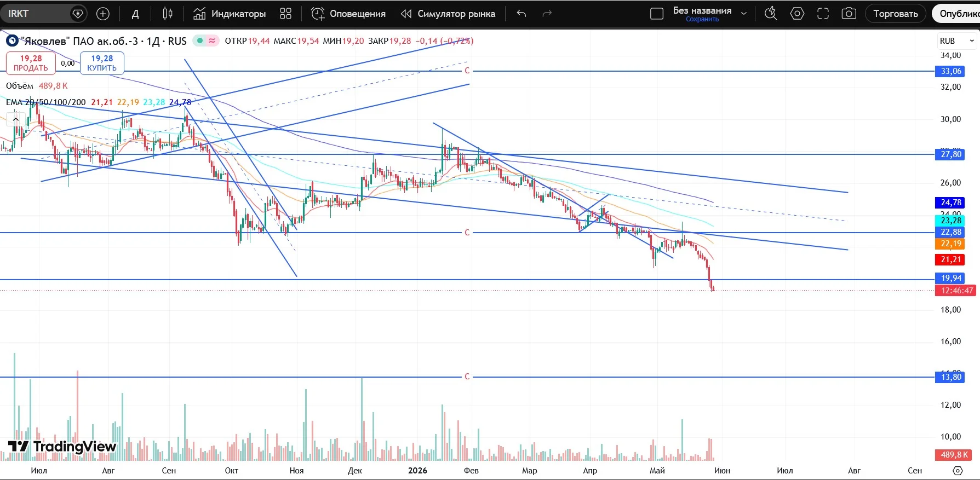Click the КУПИТЬ 19,28 buy button
The height and width of the screenshot is (480, 980).
102,63
